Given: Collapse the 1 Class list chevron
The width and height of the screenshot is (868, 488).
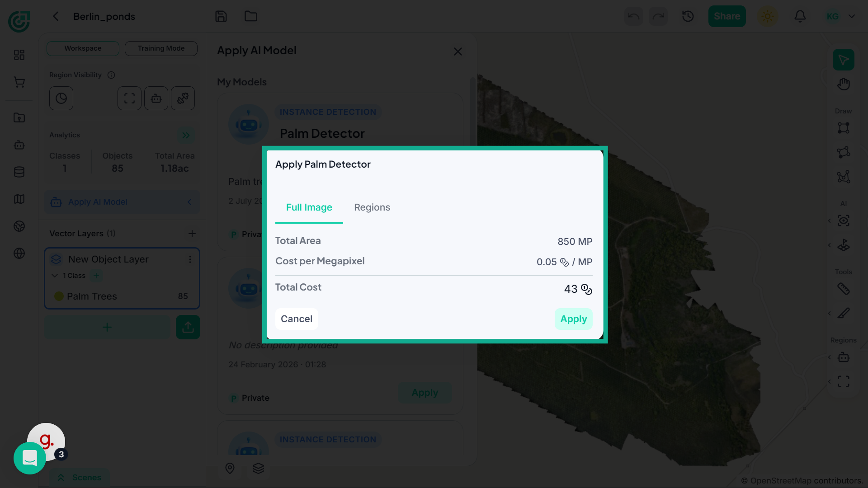Looking at the screenshot, I should [x=55, y=276].
